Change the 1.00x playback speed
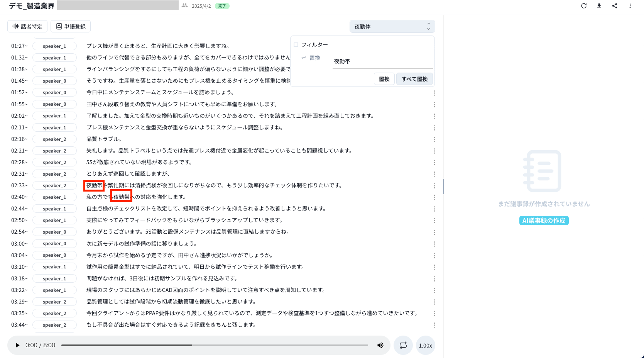 coord(425,346)
